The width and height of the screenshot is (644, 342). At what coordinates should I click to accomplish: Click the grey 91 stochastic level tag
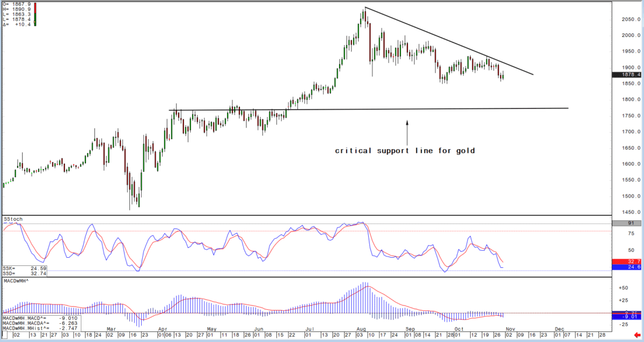click(x=626, y=223)
